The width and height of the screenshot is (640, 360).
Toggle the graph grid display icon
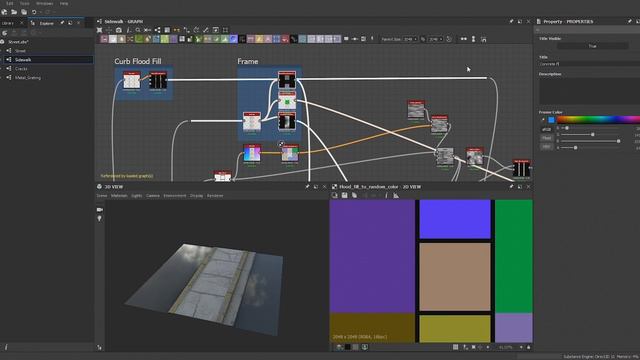[x=167, y=30]
